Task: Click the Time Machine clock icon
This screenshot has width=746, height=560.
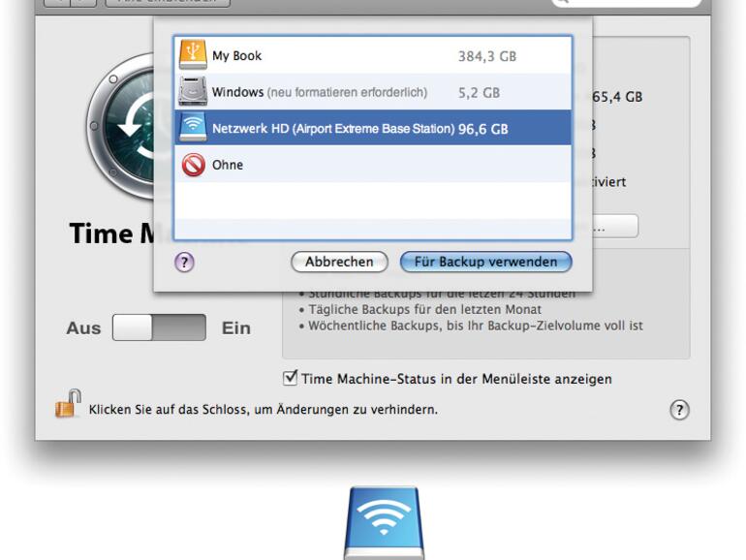Action: pos(121,127)
